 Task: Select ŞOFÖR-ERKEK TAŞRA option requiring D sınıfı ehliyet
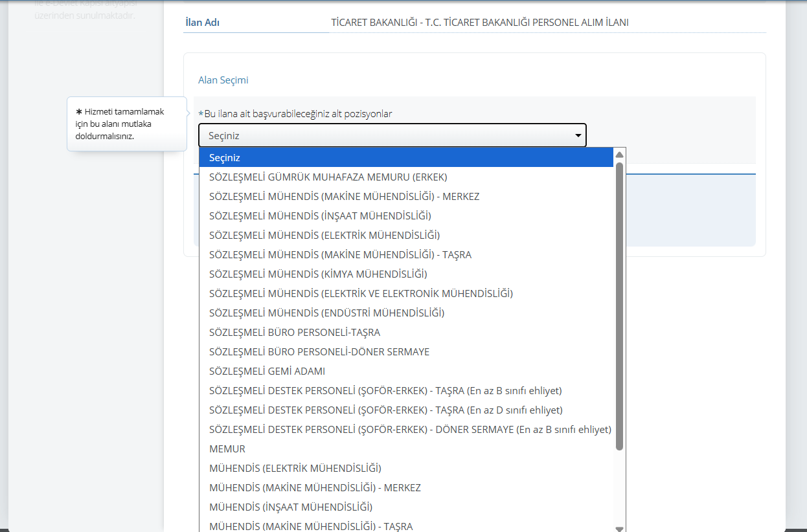386,410
